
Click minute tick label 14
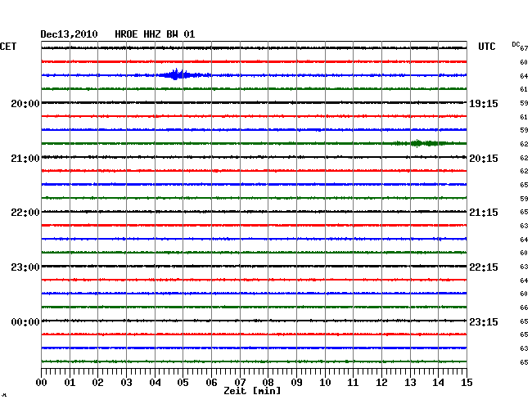click(x=438, y=383)
